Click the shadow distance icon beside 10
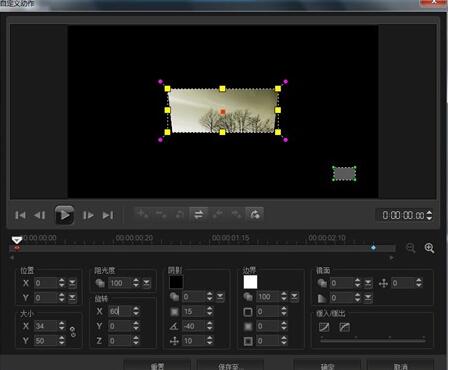This screenshot has height=370, width=449. click(x=174, y=341)
